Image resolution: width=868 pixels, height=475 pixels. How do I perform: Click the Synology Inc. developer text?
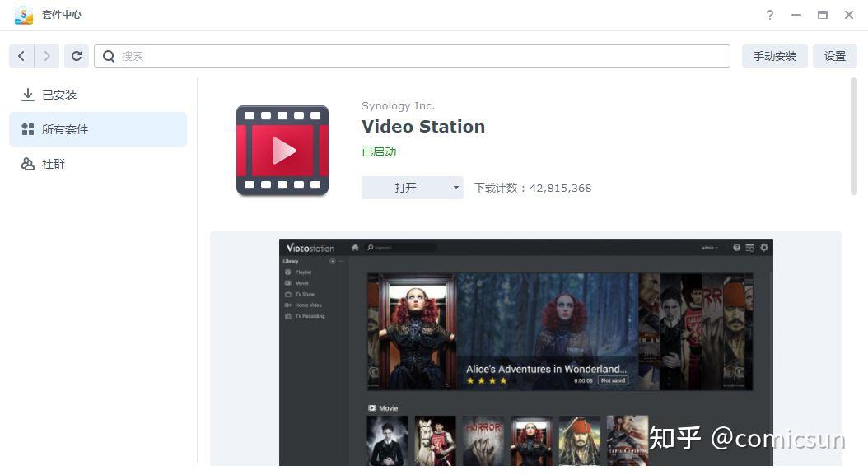coord(398,105)
